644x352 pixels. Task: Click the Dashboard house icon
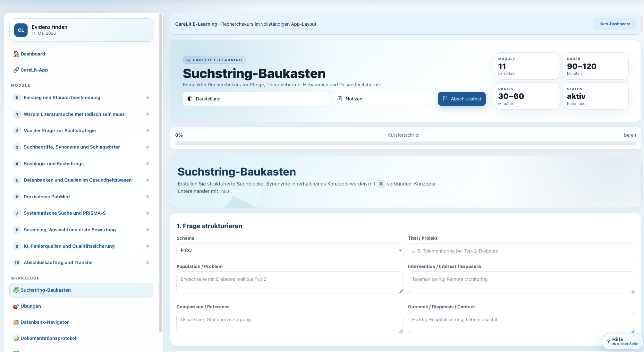16,54
